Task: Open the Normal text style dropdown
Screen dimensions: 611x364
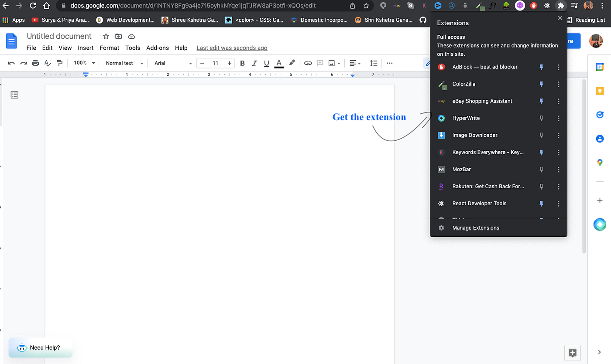Action: [x=124, y=63]
